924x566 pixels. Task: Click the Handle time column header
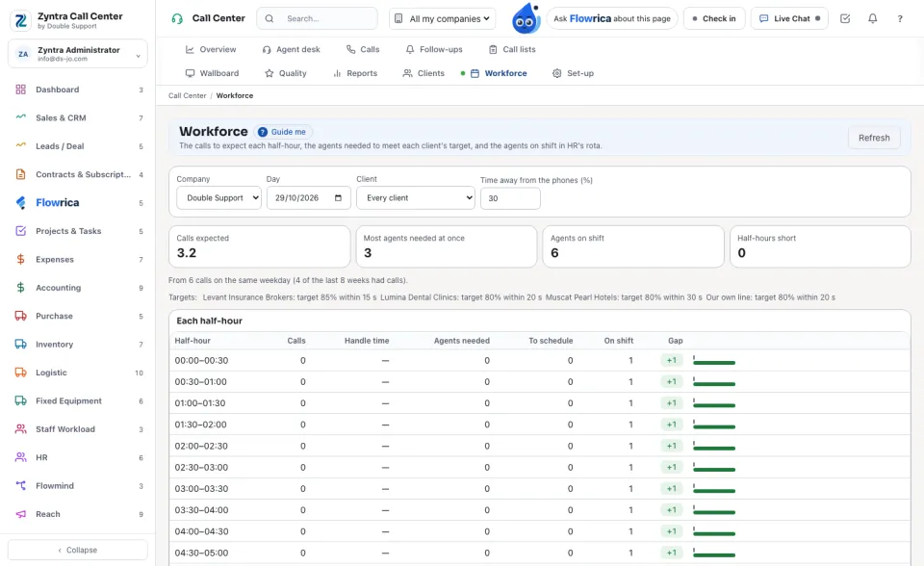pos(367,341)
